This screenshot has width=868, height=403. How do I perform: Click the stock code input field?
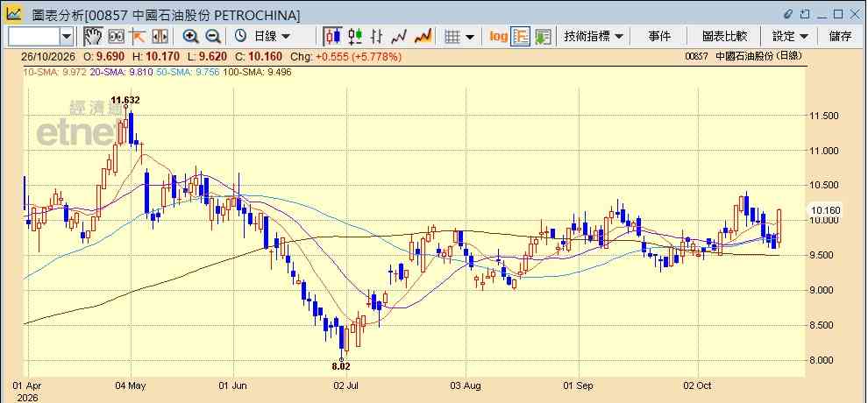point(33,37)
